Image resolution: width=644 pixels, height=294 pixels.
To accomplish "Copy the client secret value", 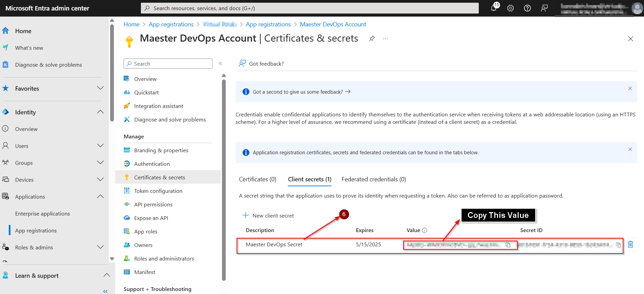I will click(x=508, y=245).
